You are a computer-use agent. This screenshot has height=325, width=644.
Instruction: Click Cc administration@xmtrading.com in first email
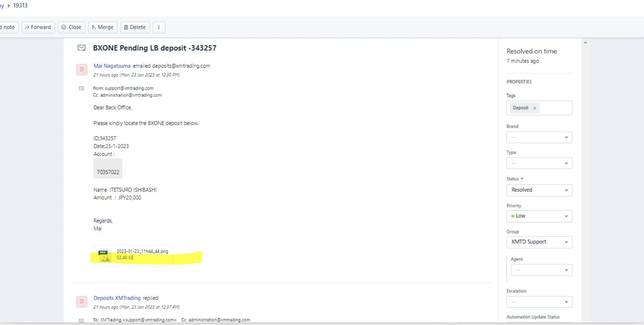pyautogui.click(x=127, y=95)
